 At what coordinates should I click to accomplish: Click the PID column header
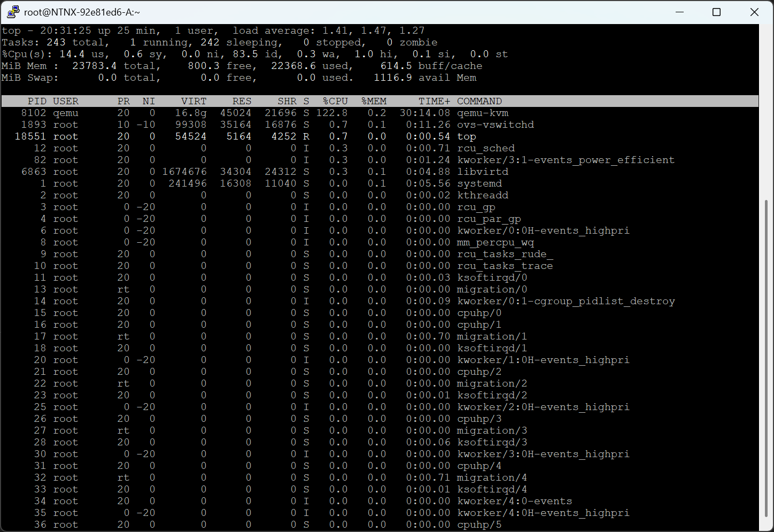pos(37,101)
